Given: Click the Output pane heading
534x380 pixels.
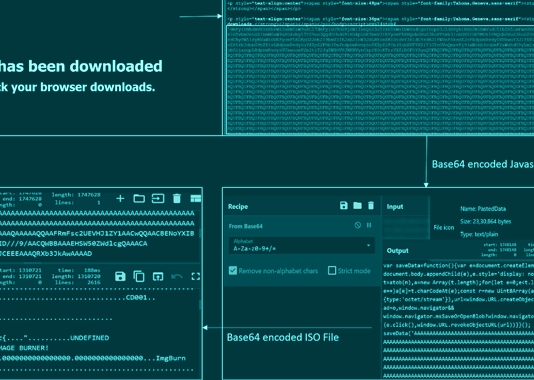Looking at the screenshot, I should (397, 251).
